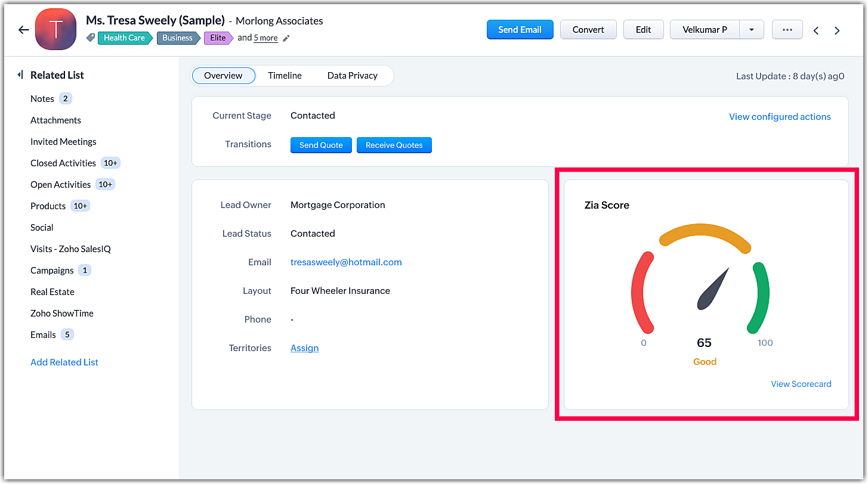Open Open Activities in the Related List

point(60,185)
